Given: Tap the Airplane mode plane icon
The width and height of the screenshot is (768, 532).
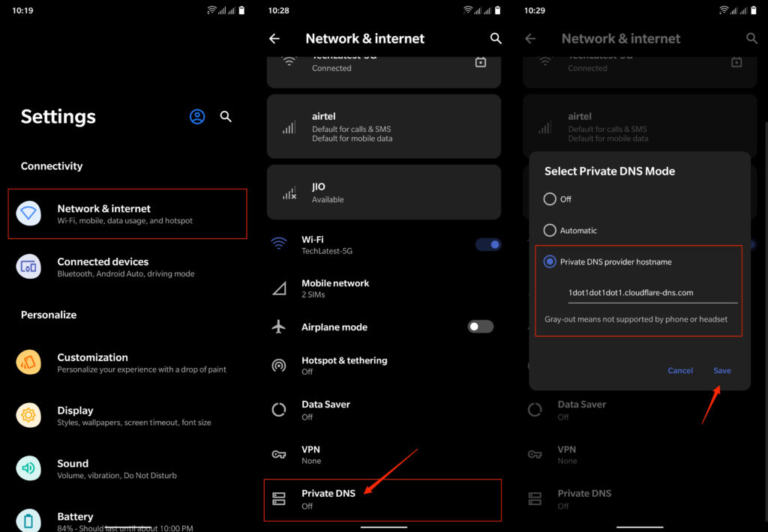Looking at the screenshot, I should tap(279, 327).
